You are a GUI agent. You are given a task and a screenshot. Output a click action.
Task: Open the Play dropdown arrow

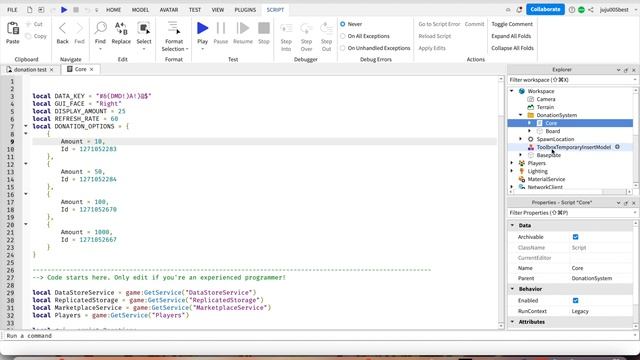coord(202,49)
